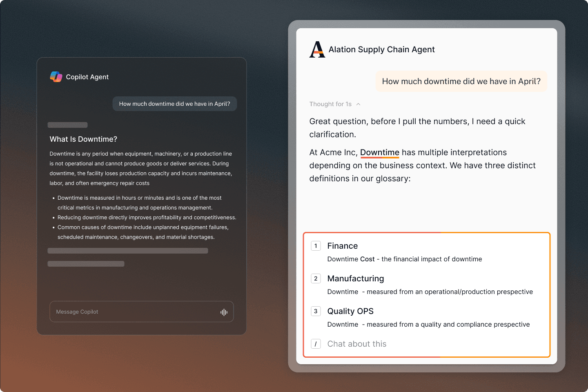Click the Copilot Agent logo icon

56,77
